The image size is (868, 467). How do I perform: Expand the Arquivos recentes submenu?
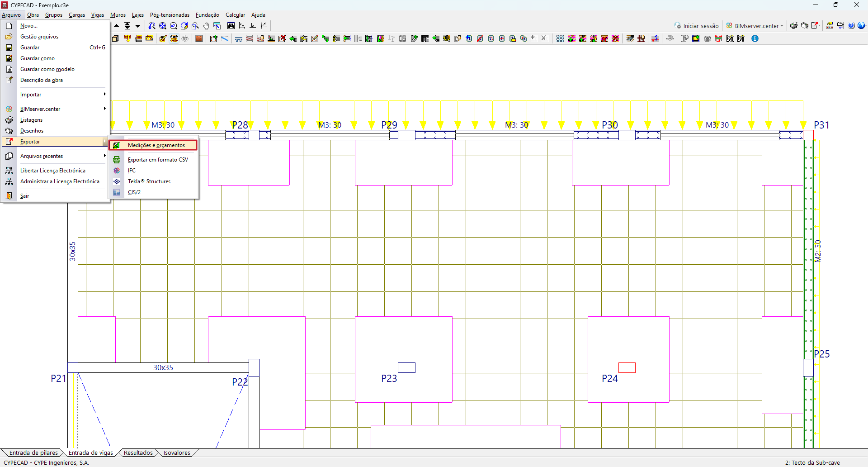[x=104, y=156]
